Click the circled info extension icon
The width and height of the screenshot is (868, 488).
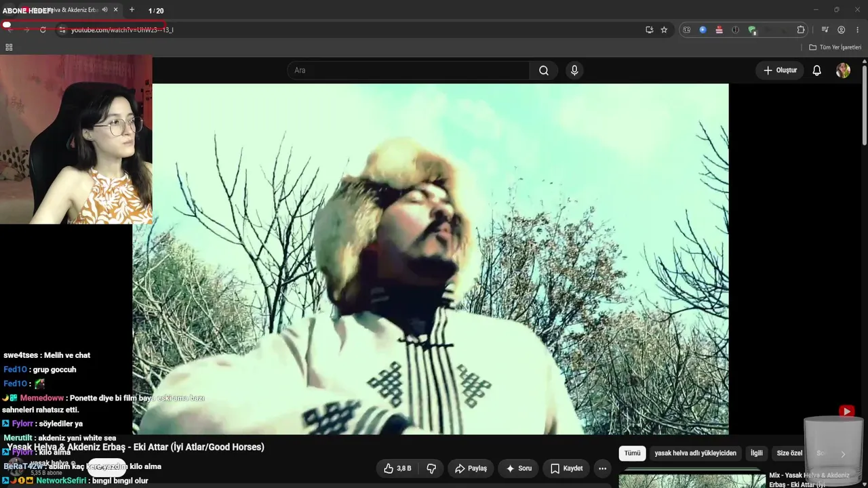[x=735, y=30]
